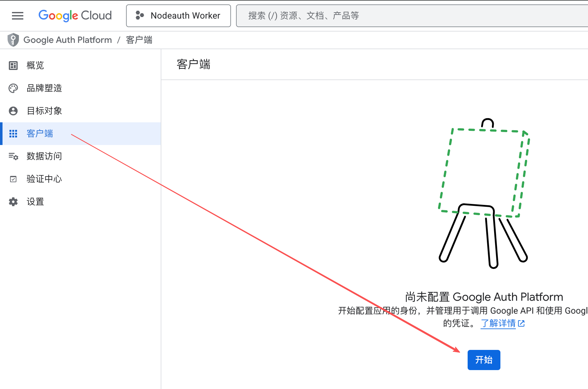Go to 数据访问 in the sidebar
The height and width of the screenshot is (389, 588).
(44, 156)
